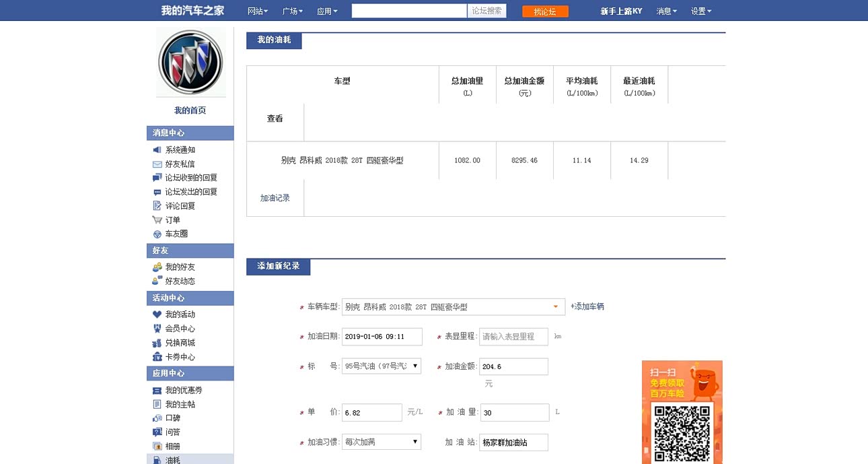868x464 pixels.
Task: Open the 网站 menu in top bar
Action: (258, 11)
